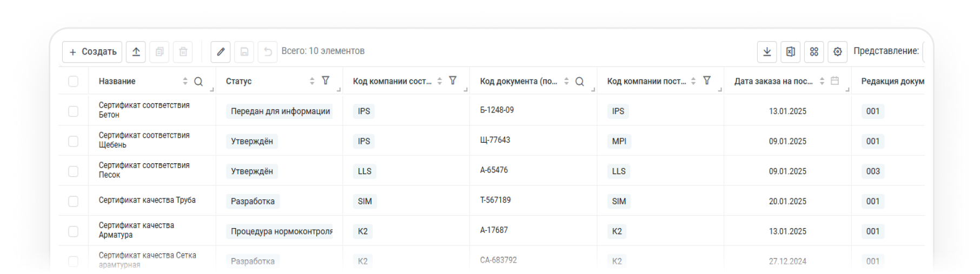Click the download icon in toolbar
The image size is (980, 274).
pyautogui.click(x=767, y=52)
